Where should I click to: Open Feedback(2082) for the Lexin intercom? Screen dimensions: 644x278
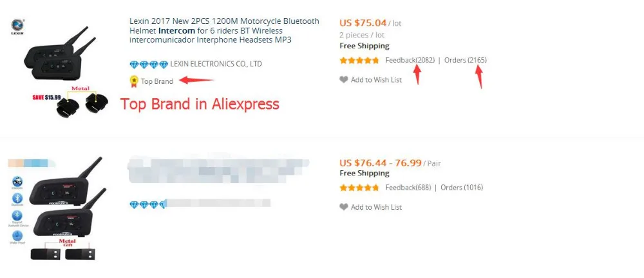click(x=410, y=61)
